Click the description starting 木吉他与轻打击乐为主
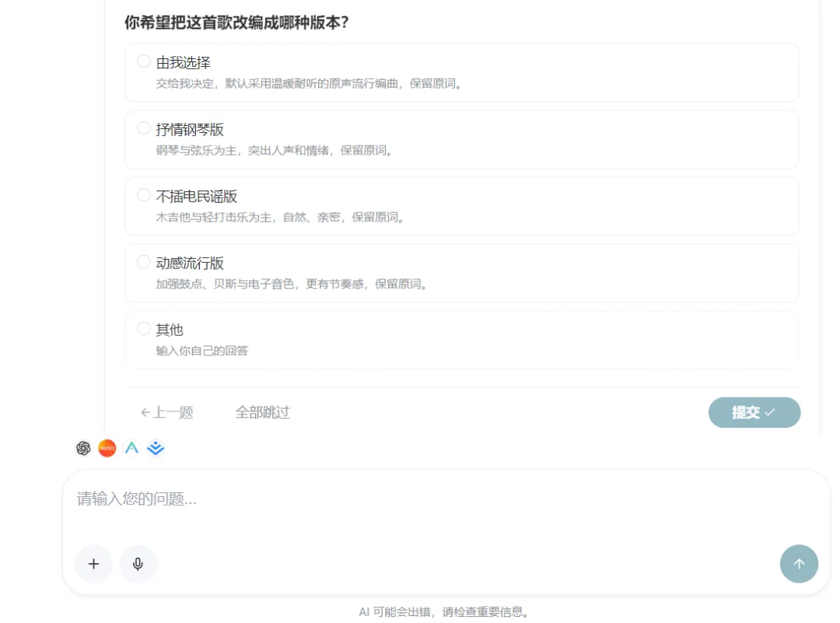 (x=281, y=218)
